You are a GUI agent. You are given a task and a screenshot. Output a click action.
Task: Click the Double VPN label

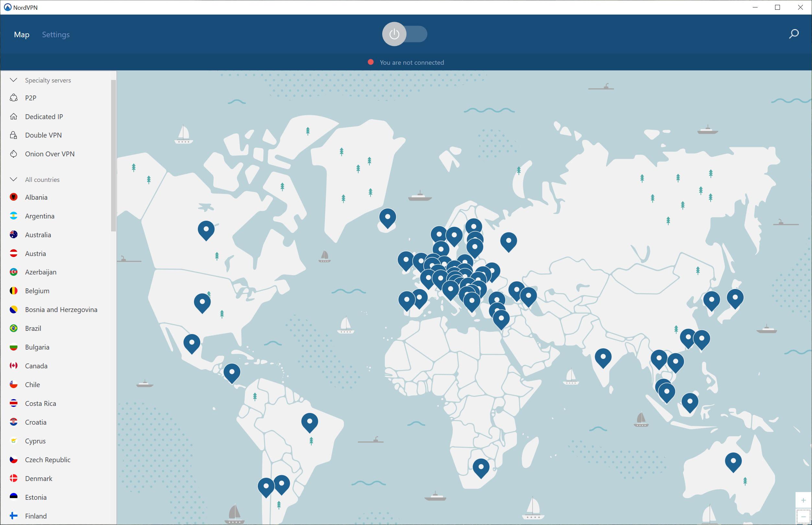[43, 135]
